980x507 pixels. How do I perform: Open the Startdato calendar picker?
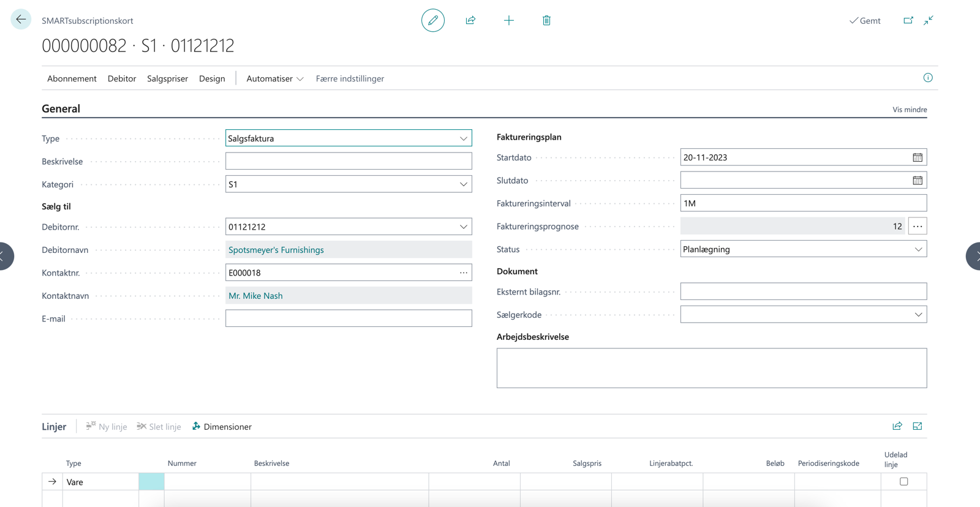917,157
